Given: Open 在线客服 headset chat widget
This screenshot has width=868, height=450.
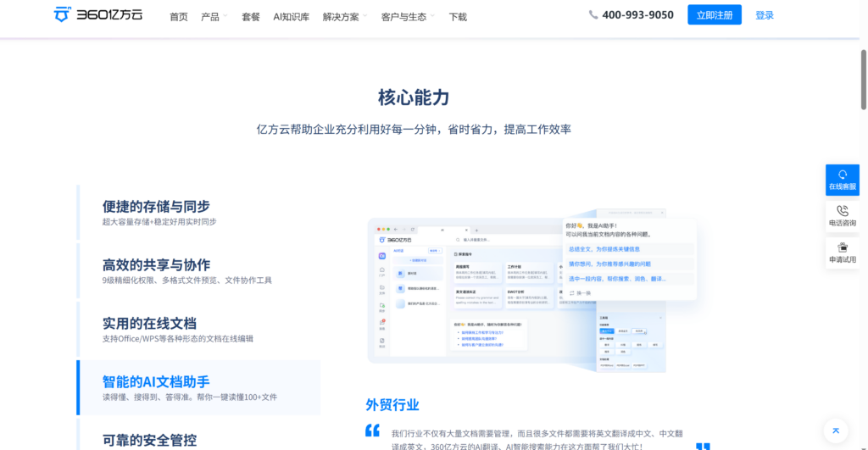Looking at the screenshot, I should (x=842, y=180).
